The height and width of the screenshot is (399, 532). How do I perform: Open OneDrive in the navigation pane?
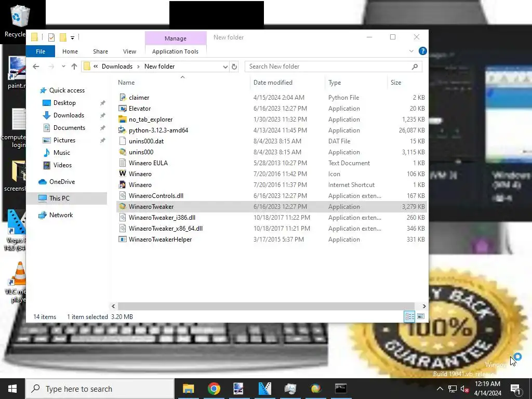coord(62,182)
